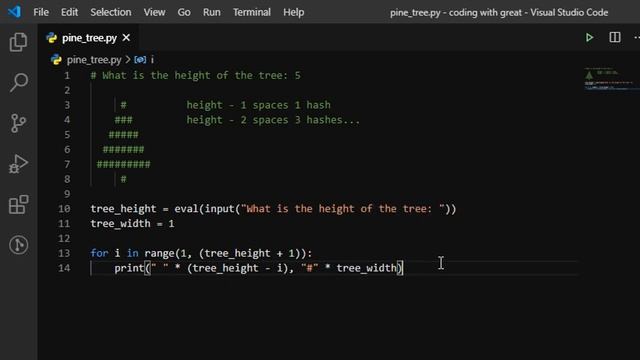Click line number 1 in the gutter

pyautogui.click(x=67, y=76)
